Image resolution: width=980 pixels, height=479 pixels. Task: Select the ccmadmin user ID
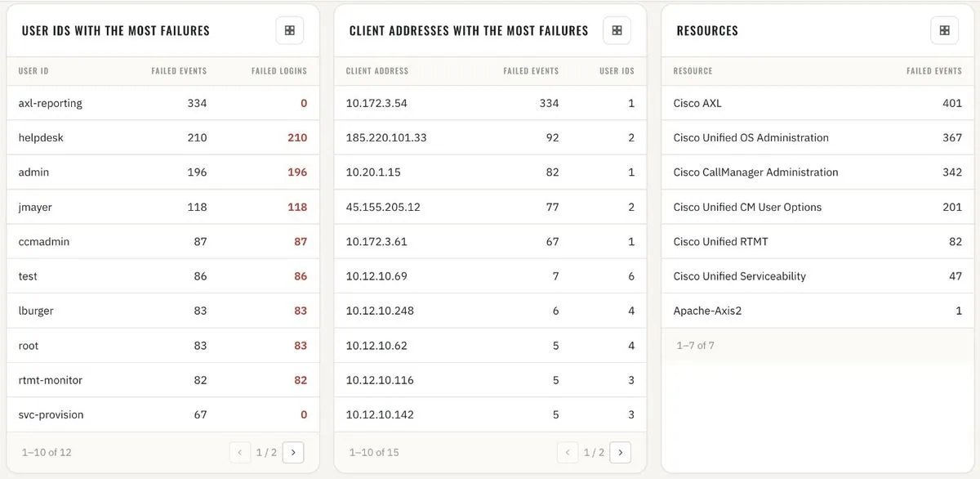(44, 241)
